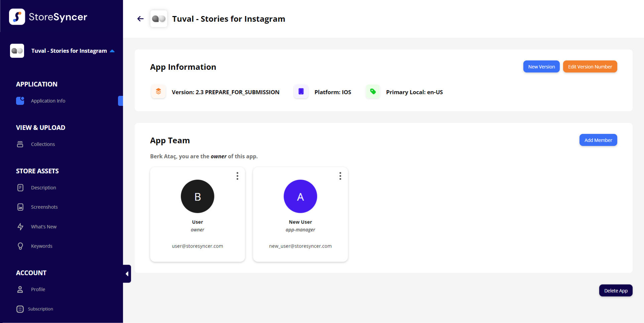Open the Description store asset page

tap(43, 188)
